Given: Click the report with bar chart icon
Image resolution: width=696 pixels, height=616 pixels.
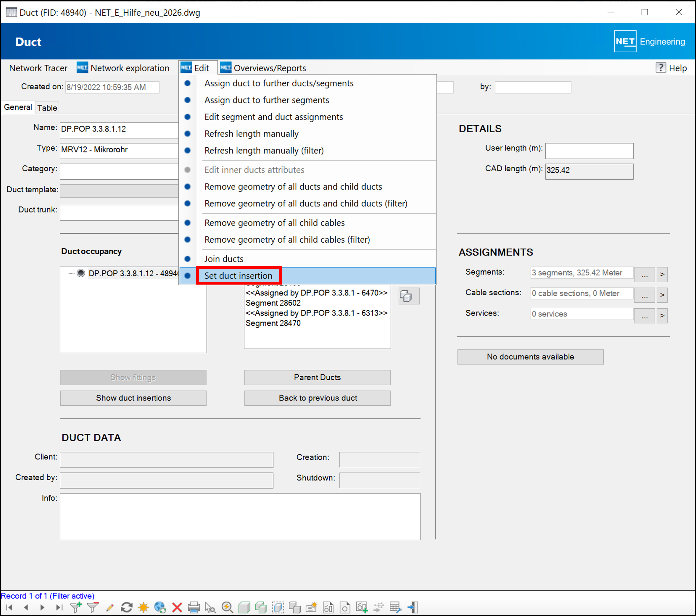Looking at the screenshot, I should (x=328, y=608).
